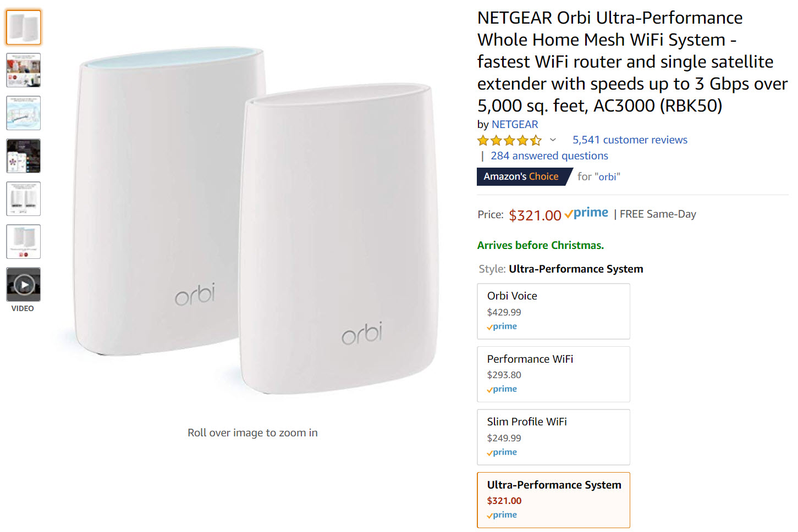Click the Amazon's Choice badge
Screen dimensions: 798x532
521,176
